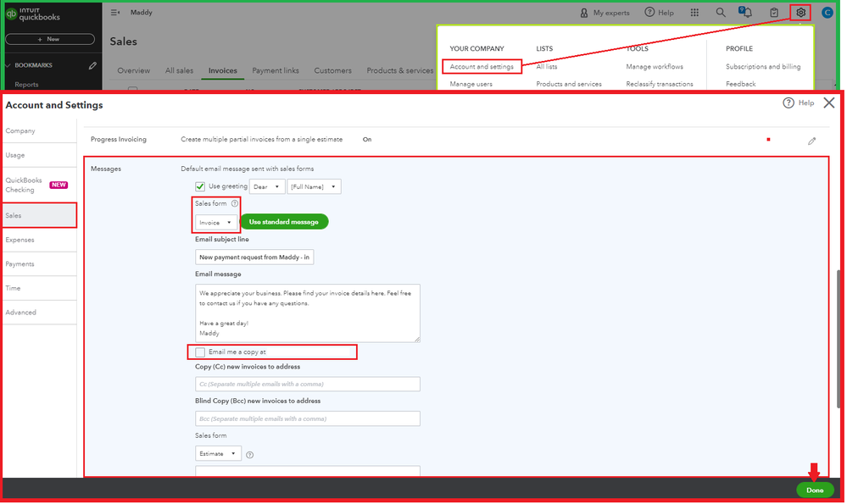Select Advanced settings tab
Image resolution: width=847 pixels, height=504 pixels.
39,313
